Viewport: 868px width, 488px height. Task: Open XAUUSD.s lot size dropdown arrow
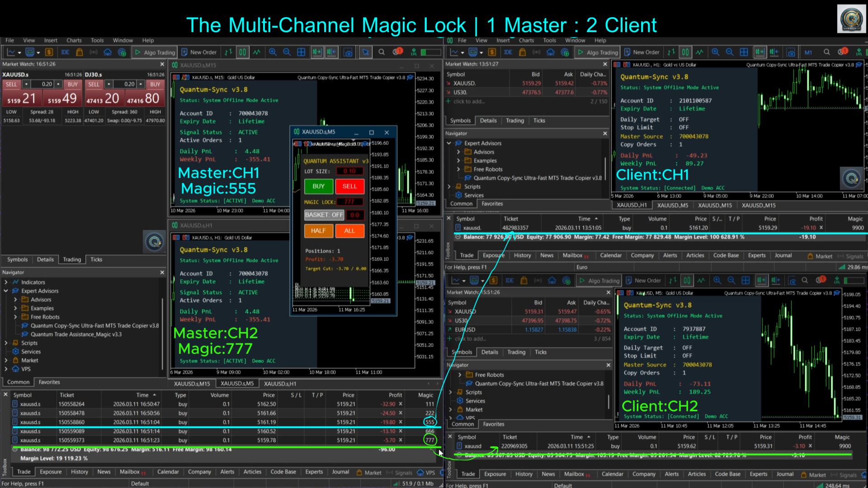tap(26, 84)
